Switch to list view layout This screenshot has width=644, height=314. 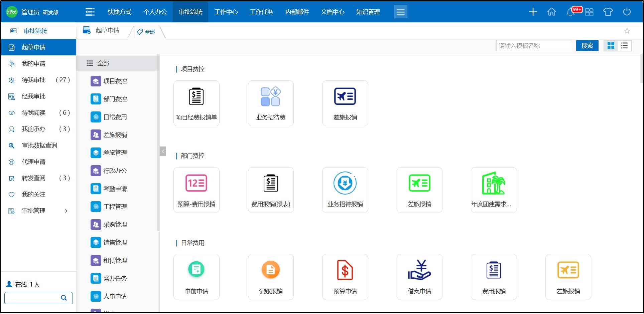pyautogui.click(x=624, y=46)
